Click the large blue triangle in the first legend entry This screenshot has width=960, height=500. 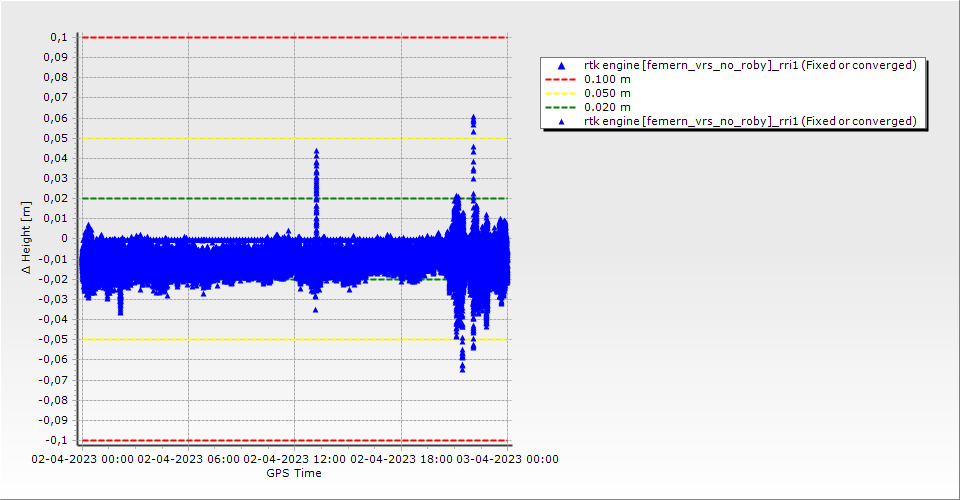pos(561,65)
